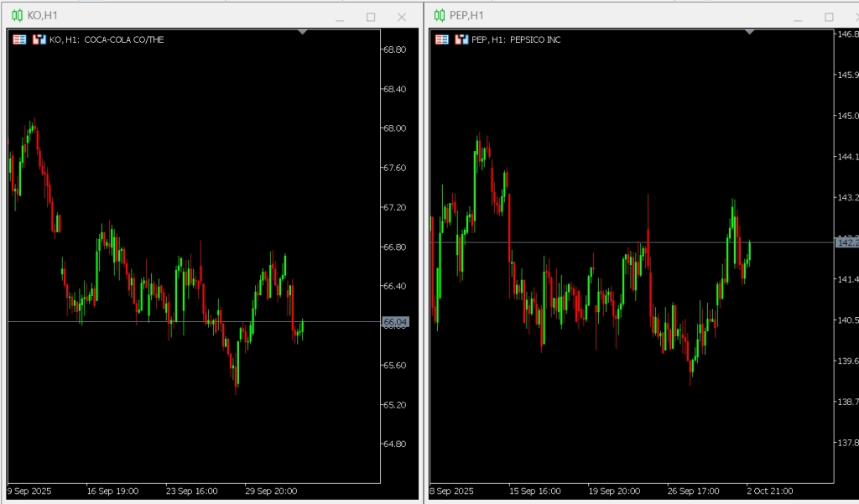Close the KO,H1 chart window
This screenshot has width=859, height=504.
click(402, 17)
